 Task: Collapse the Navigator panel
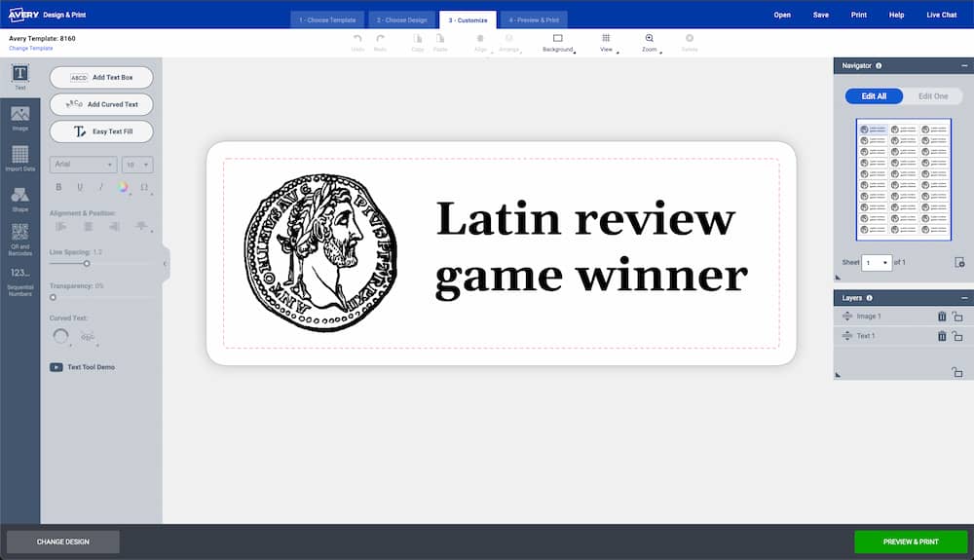[964, 65]
